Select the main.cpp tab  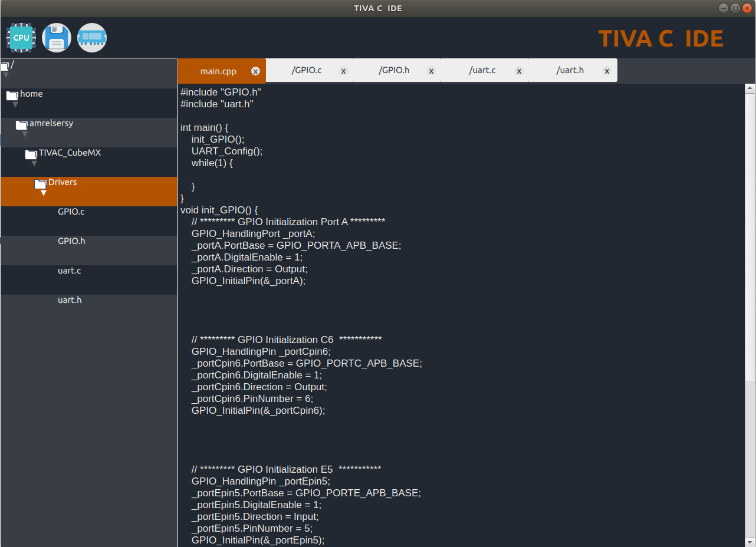click(x=217, y=70)
